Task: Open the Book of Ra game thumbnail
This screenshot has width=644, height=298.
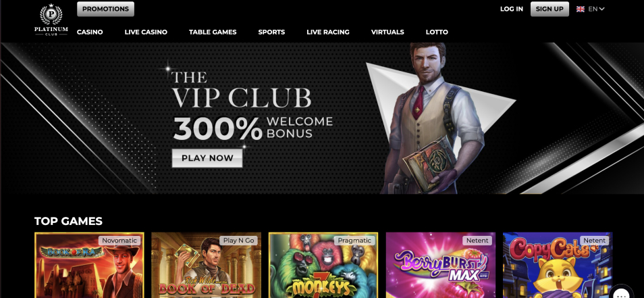Action: click(89, 265)
